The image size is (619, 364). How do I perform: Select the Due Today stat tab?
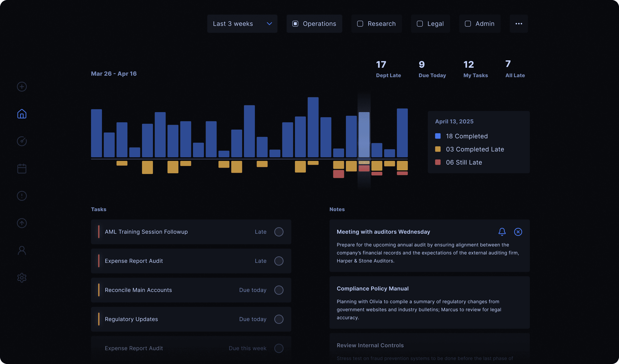(x=432, y=69)
